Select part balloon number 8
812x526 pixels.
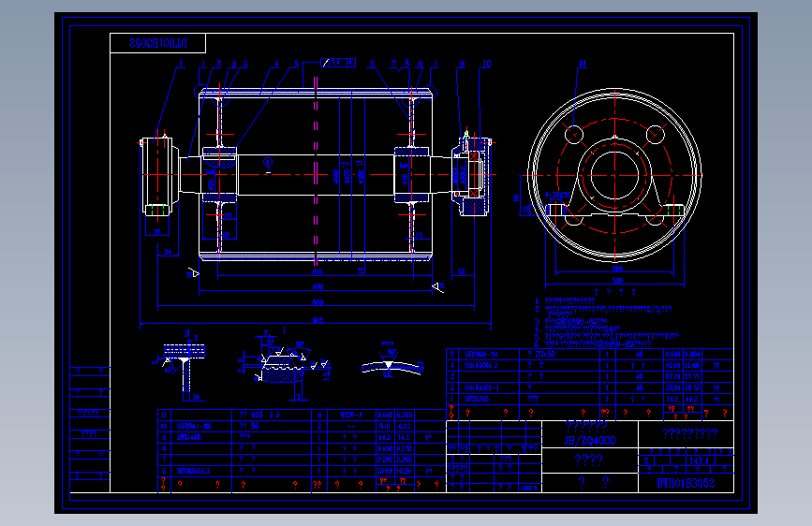[x=407, y=63]
